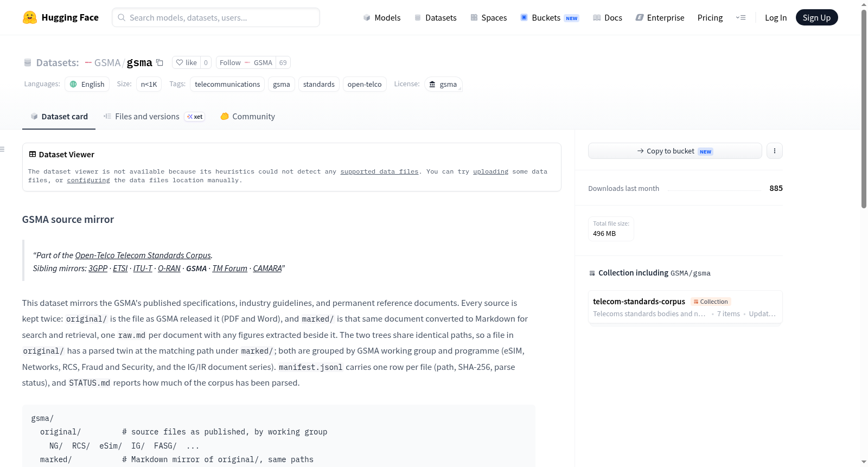Open the TM Forum sibling mirror link
Screen dimensions: 868x467
[230, 268]
